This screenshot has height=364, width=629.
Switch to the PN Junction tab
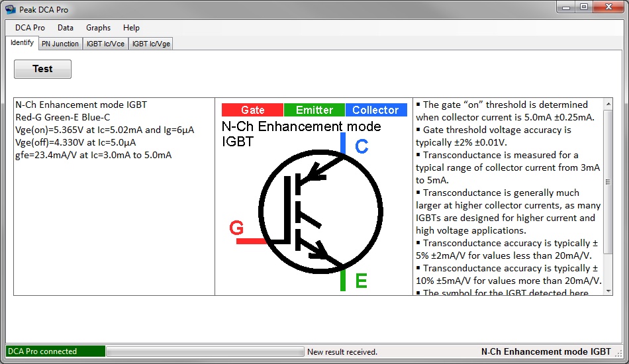60,44
